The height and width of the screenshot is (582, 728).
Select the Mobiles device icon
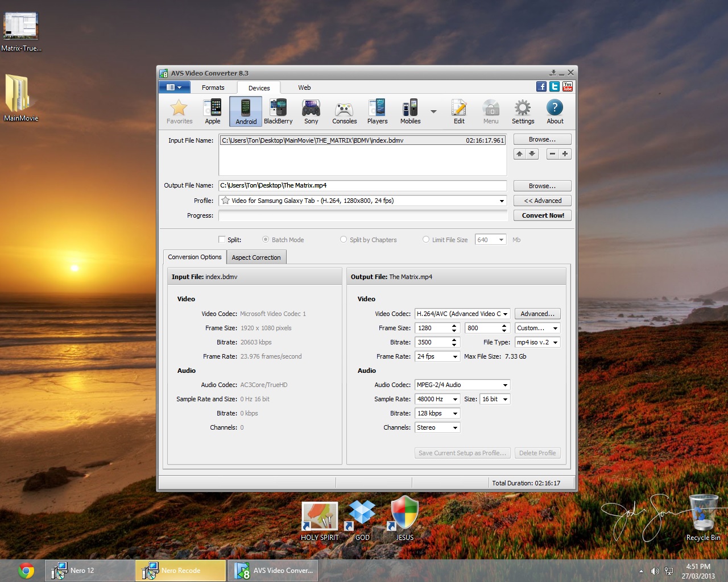pos(410,111)
